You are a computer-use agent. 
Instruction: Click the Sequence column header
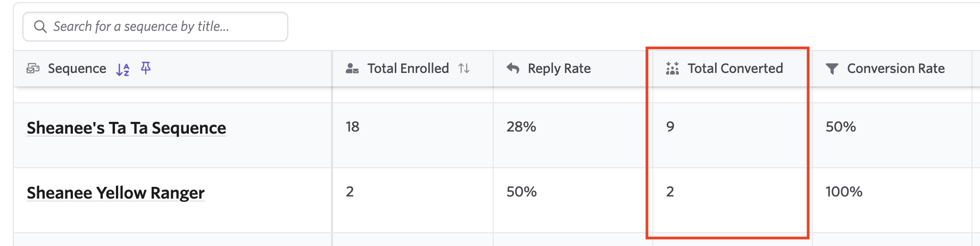click(x=77, y=69)
